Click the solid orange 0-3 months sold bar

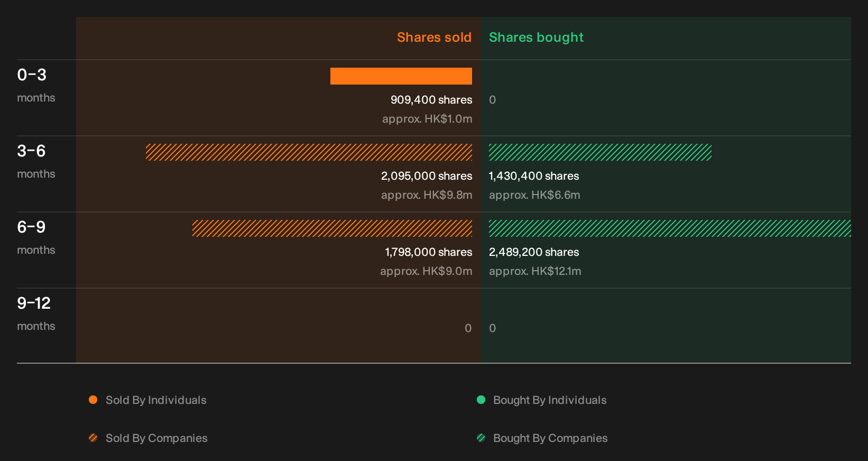coord(401,76)
